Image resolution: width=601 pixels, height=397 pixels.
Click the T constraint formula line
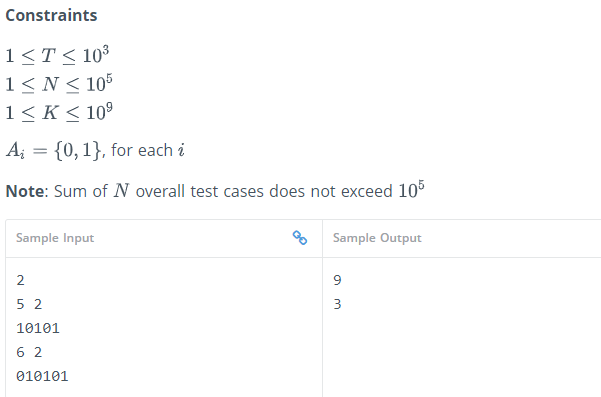[x=57, y=55]
